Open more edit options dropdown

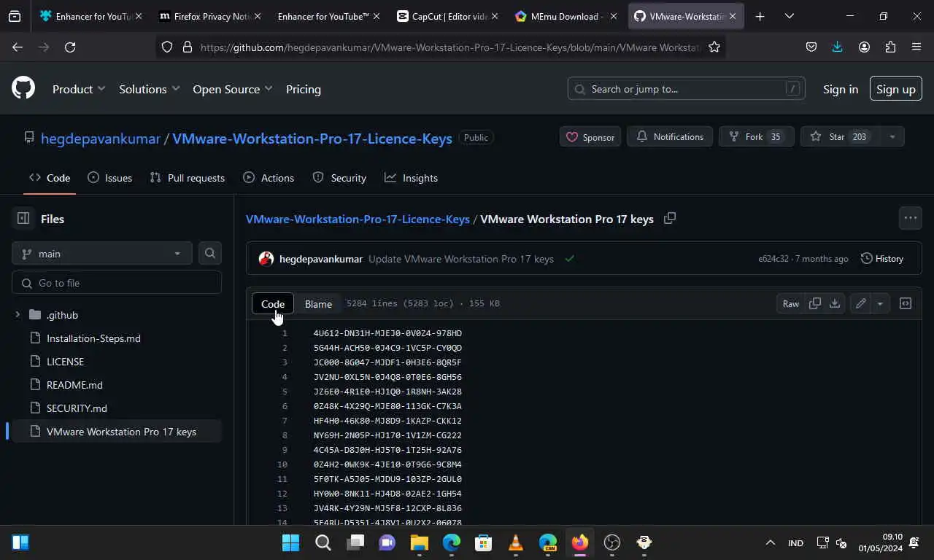[x=880, y=303]
